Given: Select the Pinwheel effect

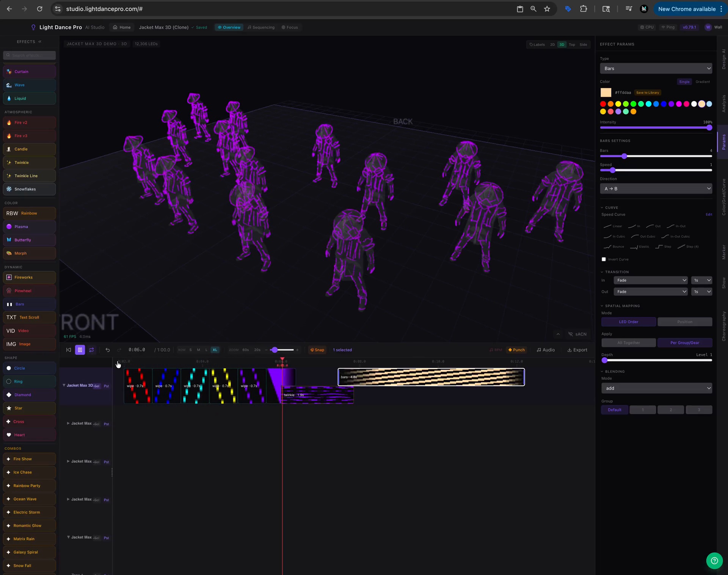Looking at the screenshot, I should click(x=30, y=291).
